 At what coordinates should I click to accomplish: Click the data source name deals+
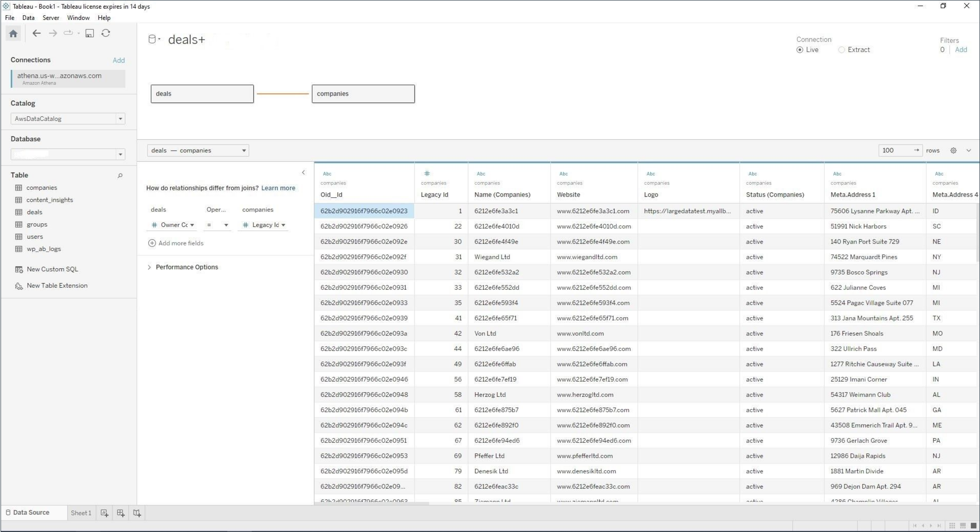[187, 39]
